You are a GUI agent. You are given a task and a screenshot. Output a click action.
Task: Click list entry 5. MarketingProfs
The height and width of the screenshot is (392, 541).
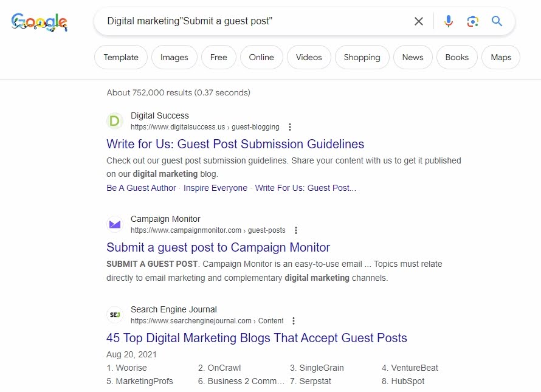coord(140,381)
